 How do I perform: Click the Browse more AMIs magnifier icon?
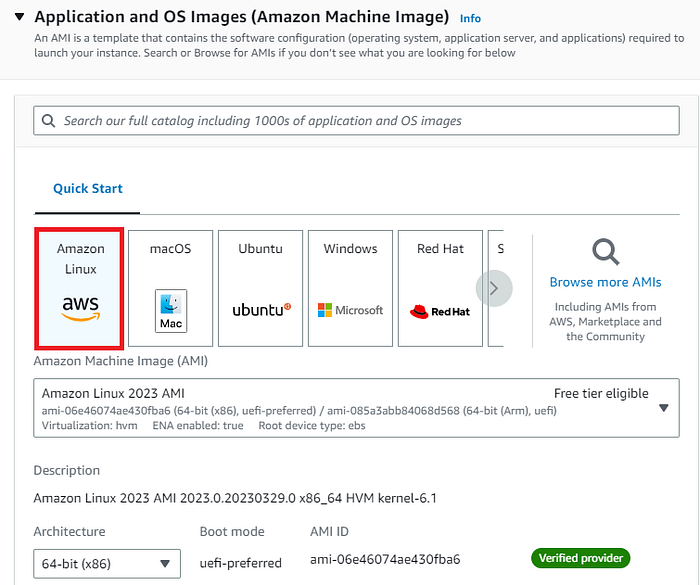coord(605,252)
